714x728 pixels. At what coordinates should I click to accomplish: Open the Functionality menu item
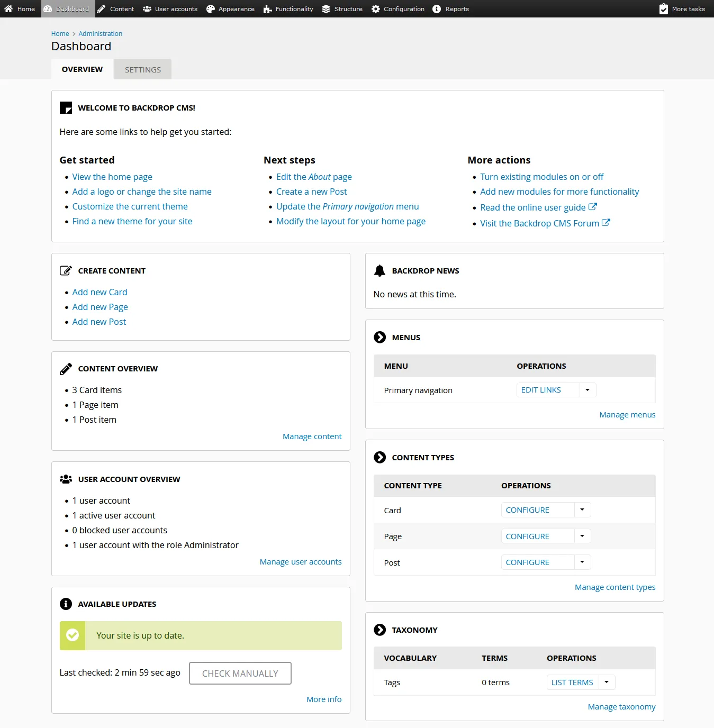288,8
